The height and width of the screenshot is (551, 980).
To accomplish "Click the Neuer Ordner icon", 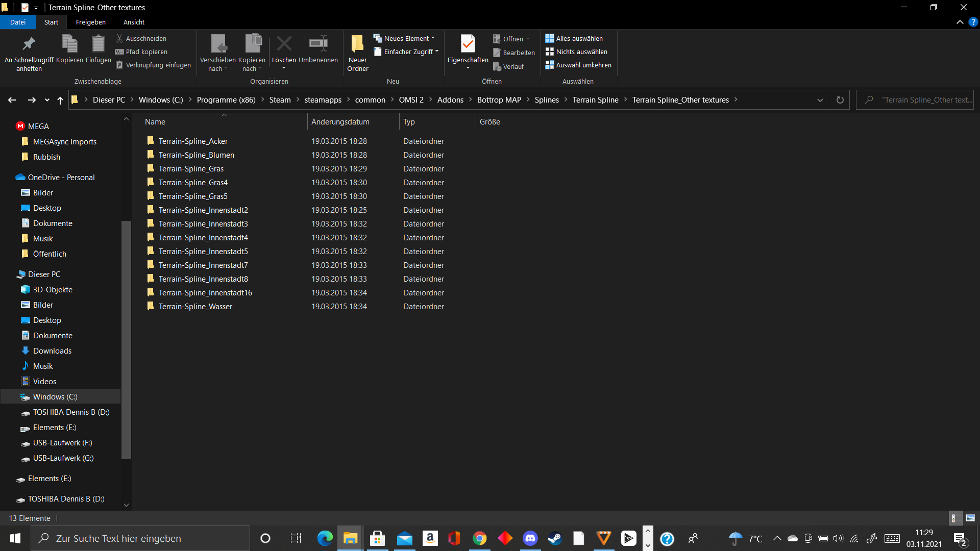I will (x=357, y=44).
